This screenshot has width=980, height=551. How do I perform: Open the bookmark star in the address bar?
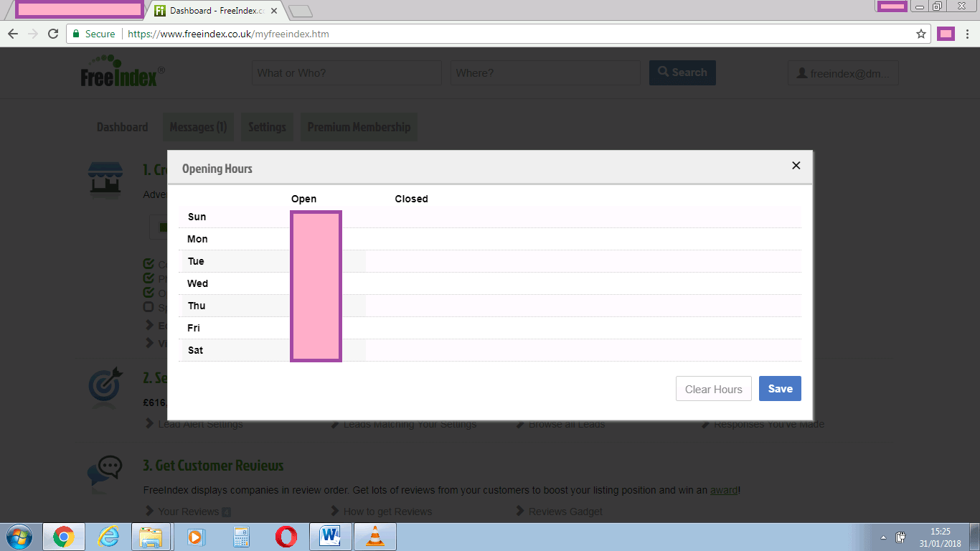click(x=920, y=33)
